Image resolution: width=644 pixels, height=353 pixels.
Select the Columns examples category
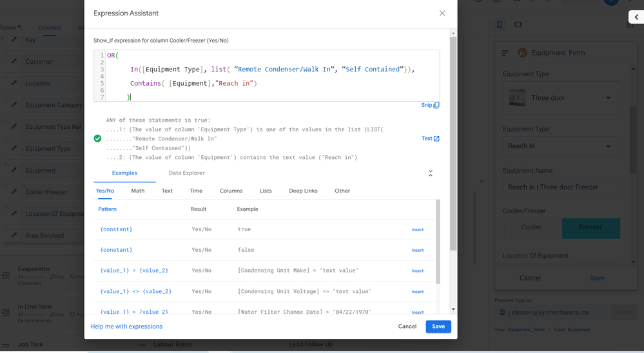(x=231, y=191)
